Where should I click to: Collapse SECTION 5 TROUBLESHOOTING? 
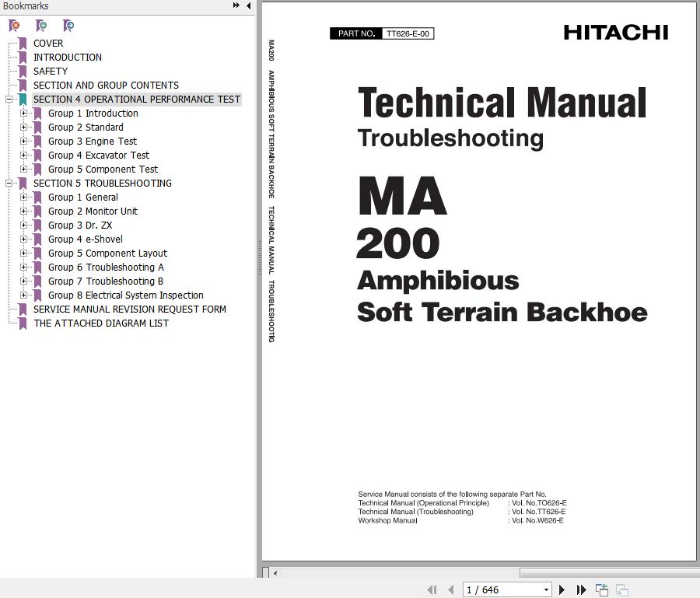tap(9, 183)
